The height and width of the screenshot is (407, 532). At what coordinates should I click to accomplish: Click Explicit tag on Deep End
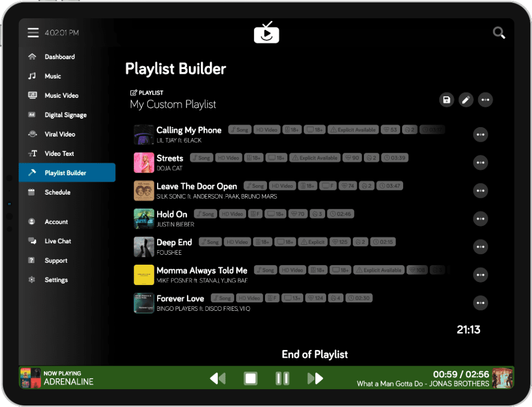point(313,242)
